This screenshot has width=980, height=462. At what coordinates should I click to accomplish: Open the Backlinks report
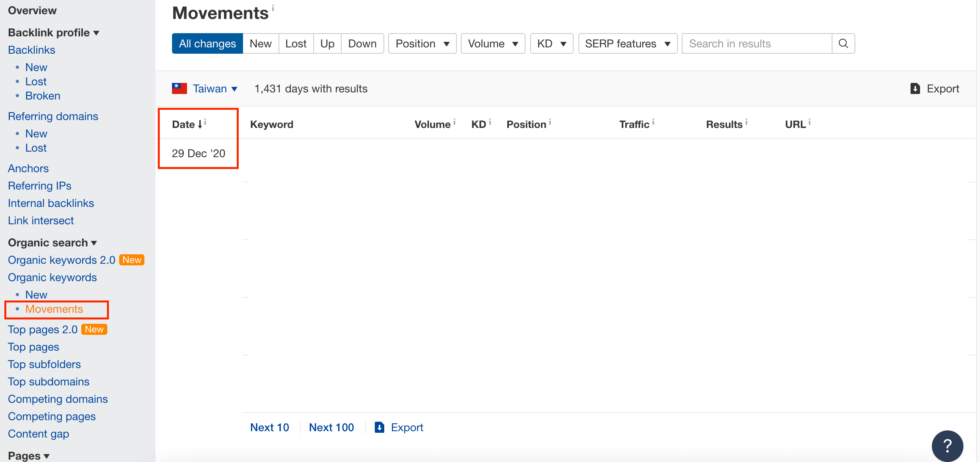pyautogui.click(x=32, y=50)
